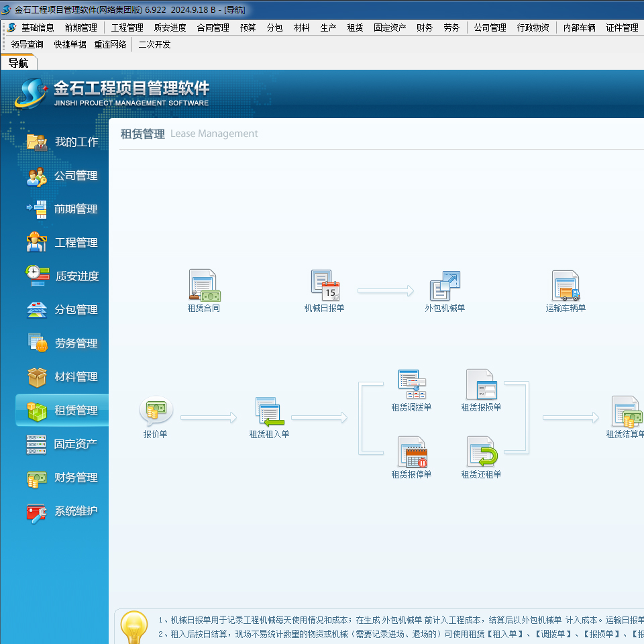Switch to the 导航 tab
The height and width of the screenshot is (644, 644).
(x=18, y=63)
